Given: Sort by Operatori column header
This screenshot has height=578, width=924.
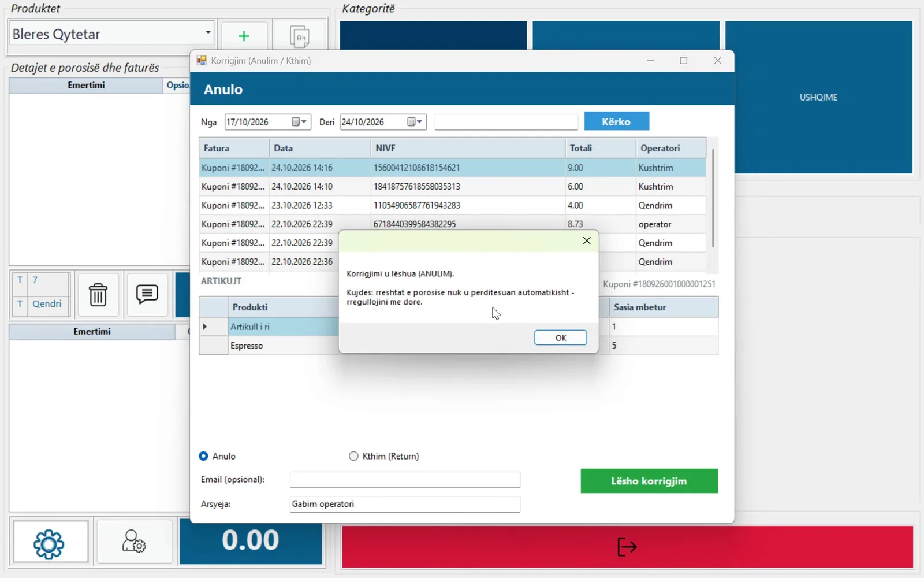Looking at the screenshot, I should (670, 148).
